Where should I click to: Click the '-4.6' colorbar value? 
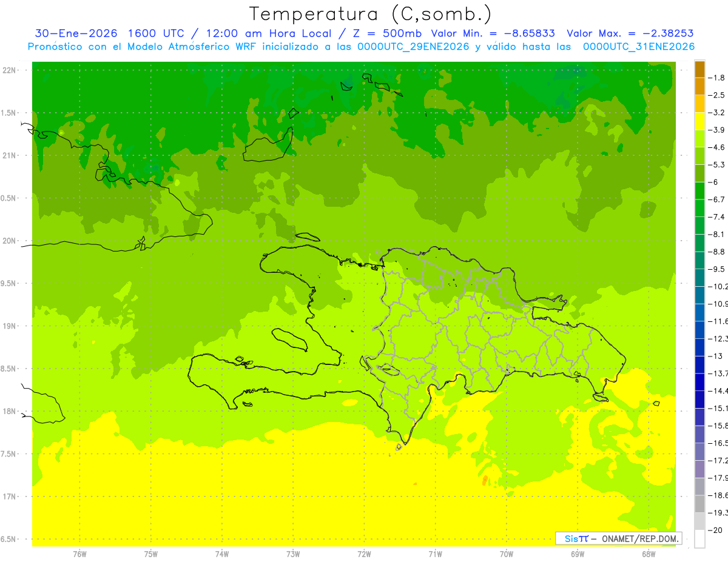click(x=716, y=147)
